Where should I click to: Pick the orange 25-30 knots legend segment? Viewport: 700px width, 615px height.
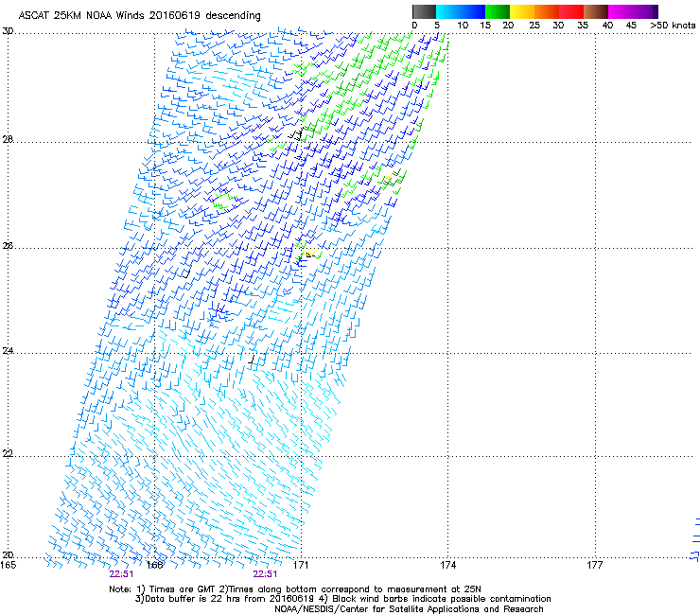pyautogui.click(x=547, y=11)
